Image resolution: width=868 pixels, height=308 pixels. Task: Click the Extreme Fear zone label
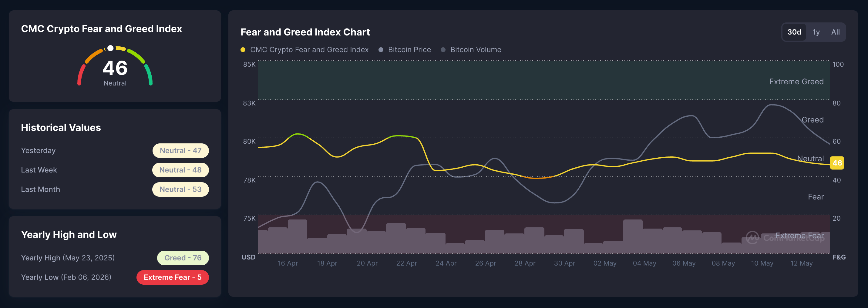799,236
